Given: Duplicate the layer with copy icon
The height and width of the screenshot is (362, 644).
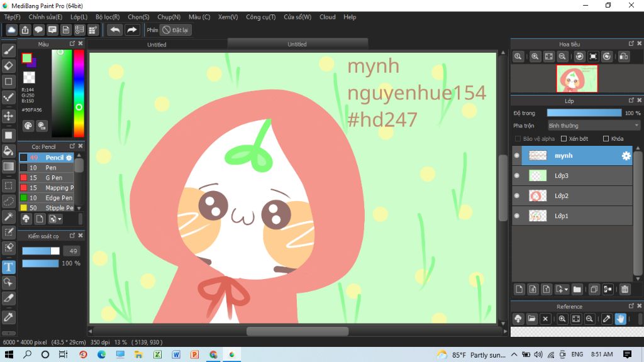Looking at the screenshot, I should [594, 289].
